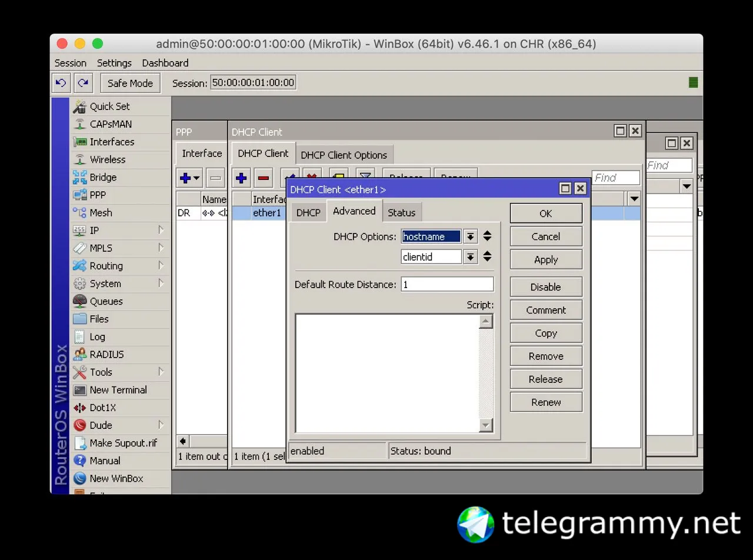
Task: Click the Remove button in dialog
Action: pos(546,356)
